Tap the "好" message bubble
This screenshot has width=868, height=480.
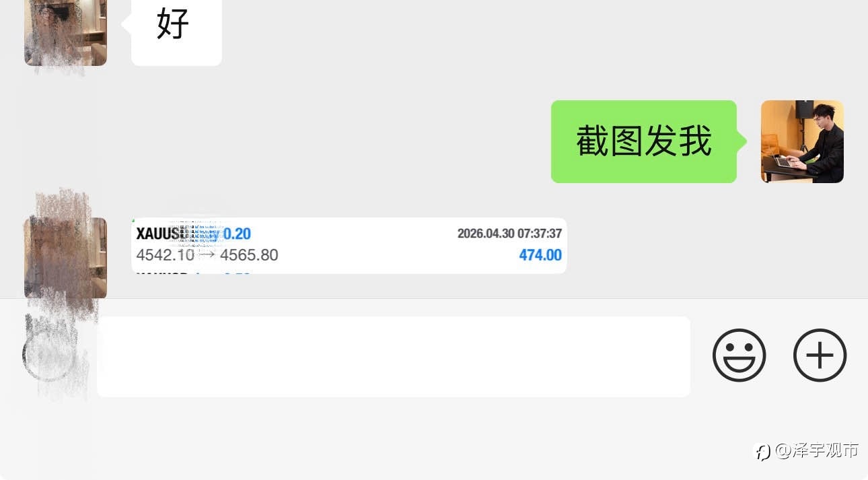coord(176,26)
